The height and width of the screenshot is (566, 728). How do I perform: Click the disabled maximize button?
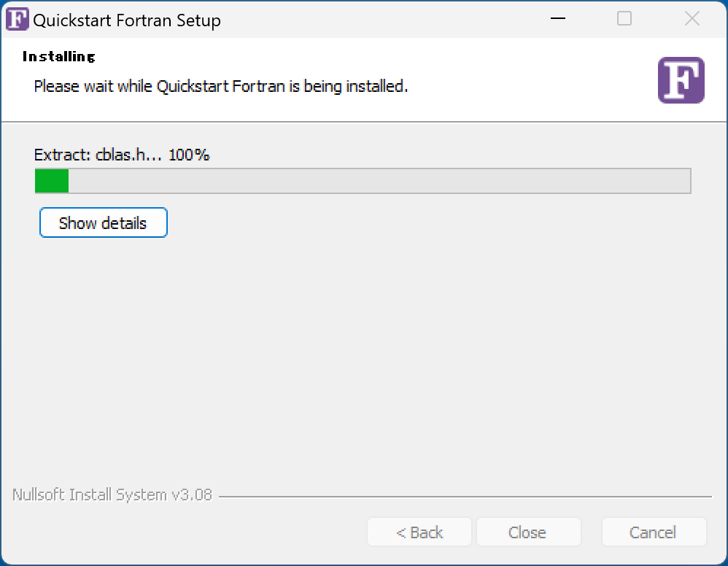pyautogui.click(x=624, y=18)
